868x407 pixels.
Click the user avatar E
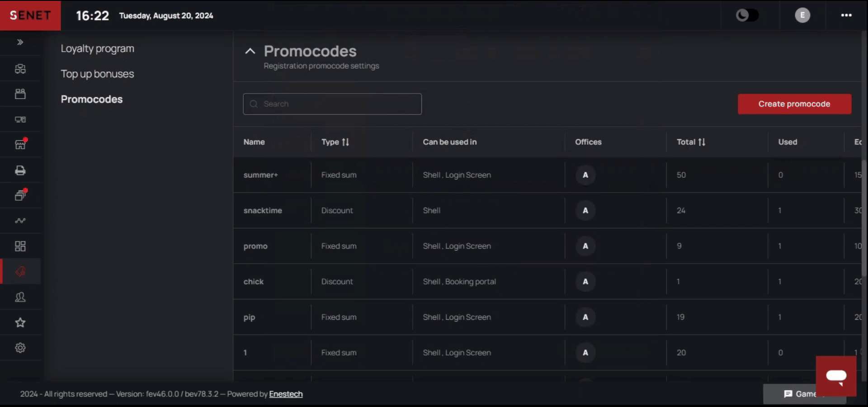tap(802, 15)
